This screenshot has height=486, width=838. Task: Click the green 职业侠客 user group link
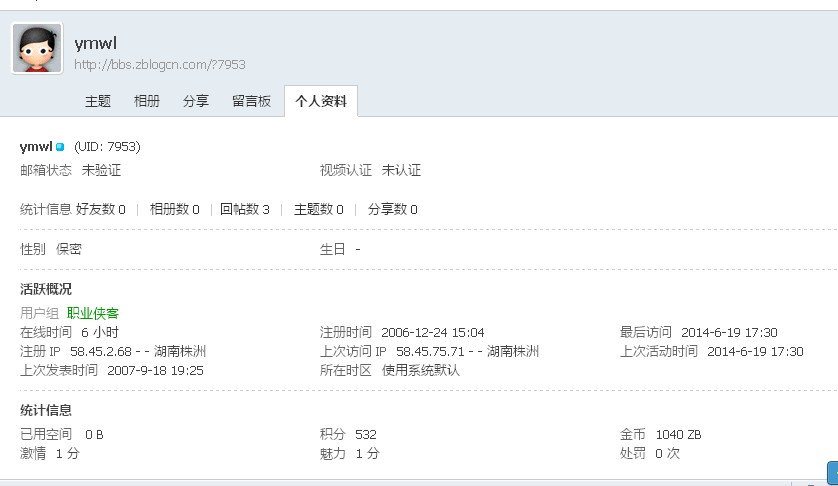coord(93,313)
